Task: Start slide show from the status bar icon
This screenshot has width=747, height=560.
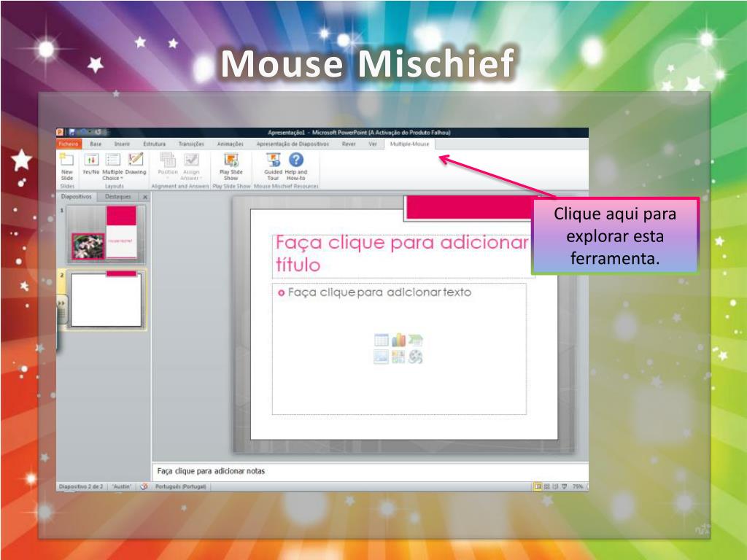Action: click(565, 486)
